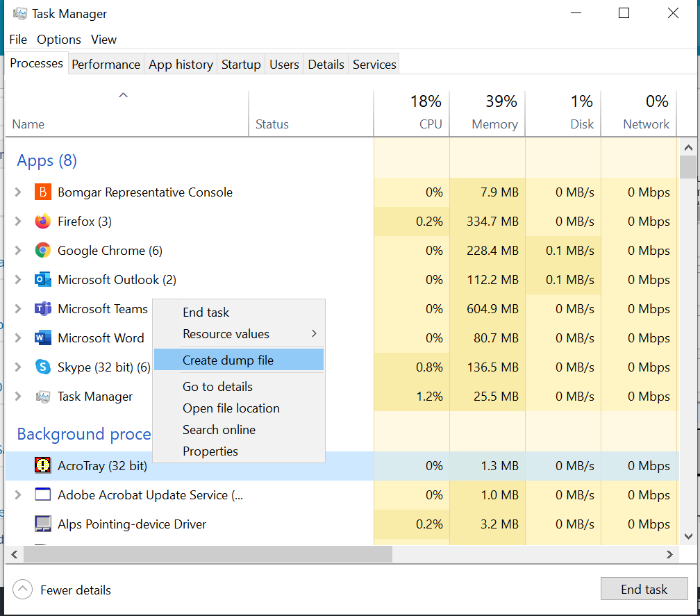
Task: Switch to the Performance tab
Action: (106, 65)
